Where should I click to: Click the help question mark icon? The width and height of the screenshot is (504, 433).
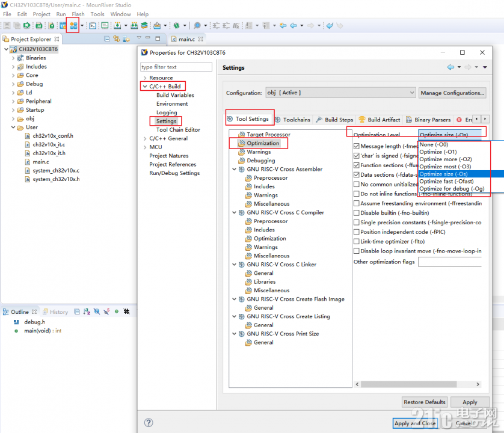tap(149, 422)
